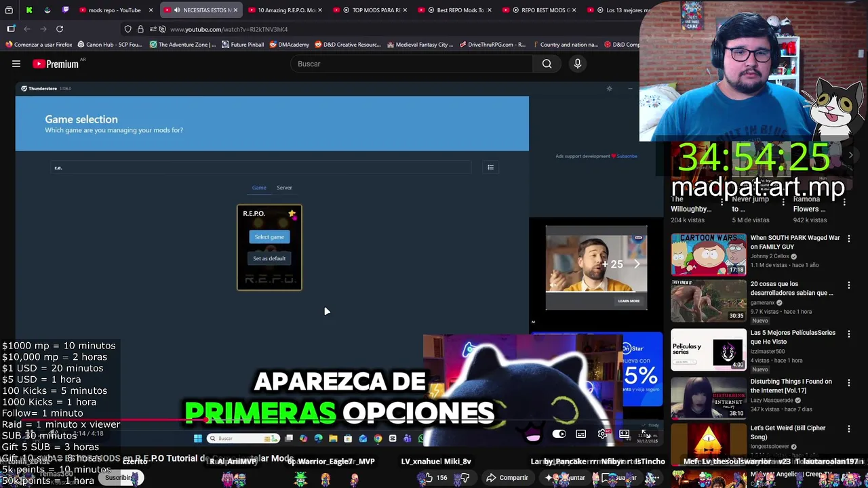Go to YouTube Premium home logo
Screen dimensions: 868x488
[x=56, y=64]
